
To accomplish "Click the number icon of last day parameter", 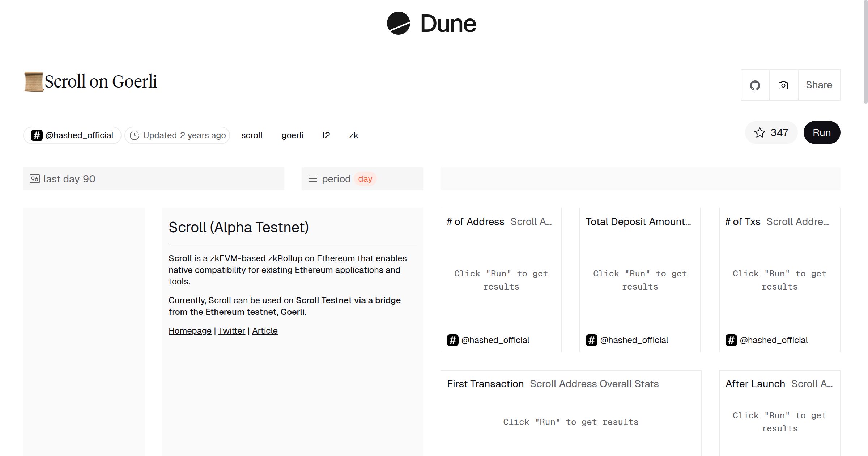I will pos(35,179).
